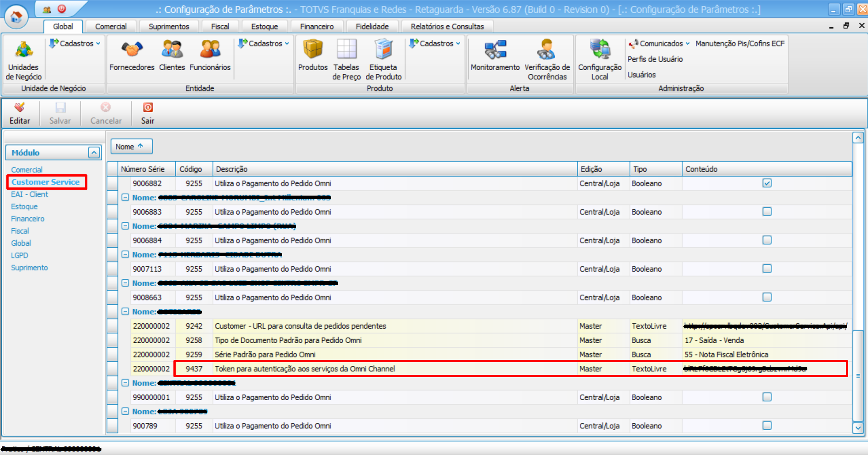Viewport: 868px width, 455px height.
Task: Collapse the Nome group containing serial 990000001
Action: (x=125, y=383)
